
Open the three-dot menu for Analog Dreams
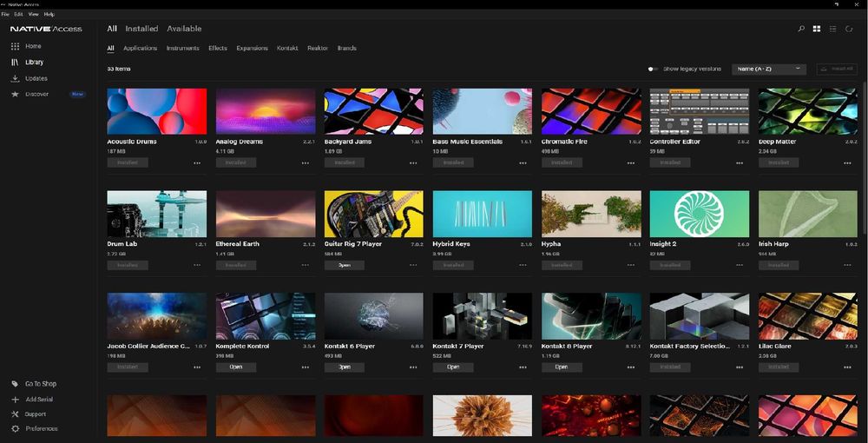tap(306, 163)
